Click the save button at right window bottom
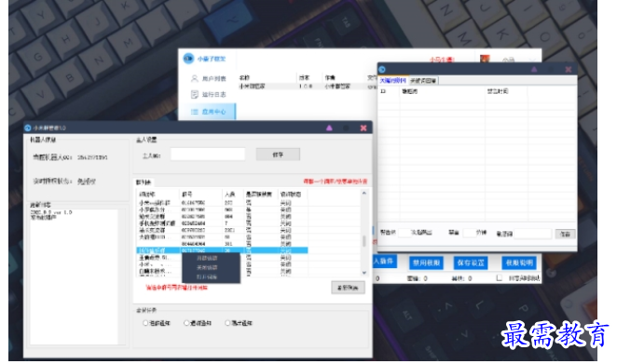 565,234
